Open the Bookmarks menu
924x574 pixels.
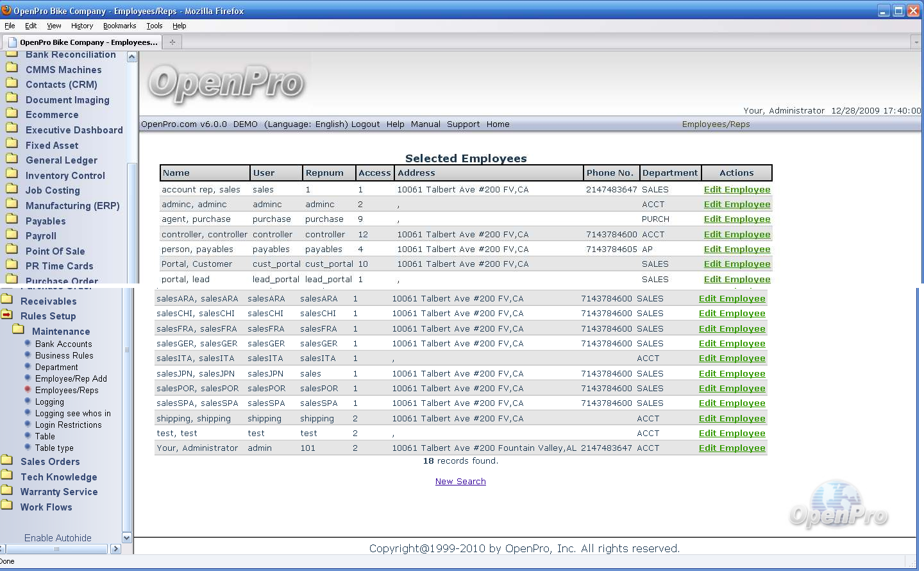click(119, 26)
